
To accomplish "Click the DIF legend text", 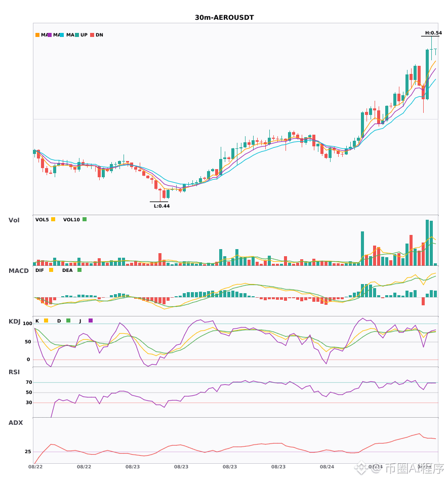I will 39,270.
